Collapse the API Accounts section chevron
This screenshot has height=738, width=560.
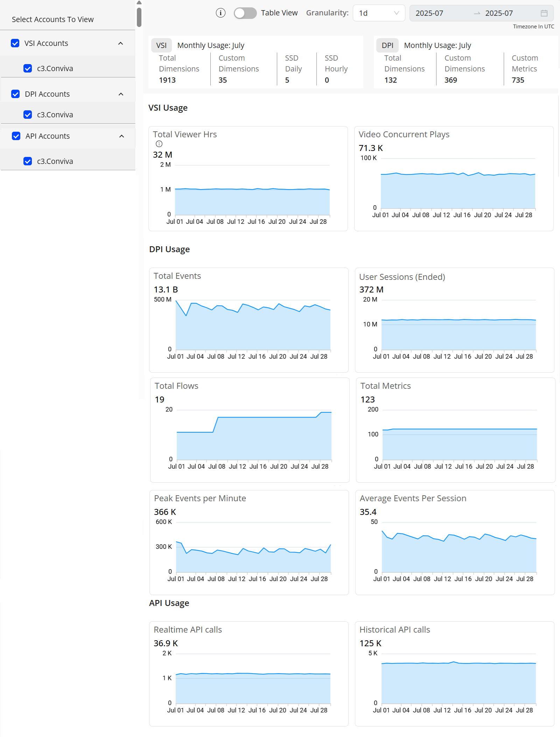click(x=121, y=136)
